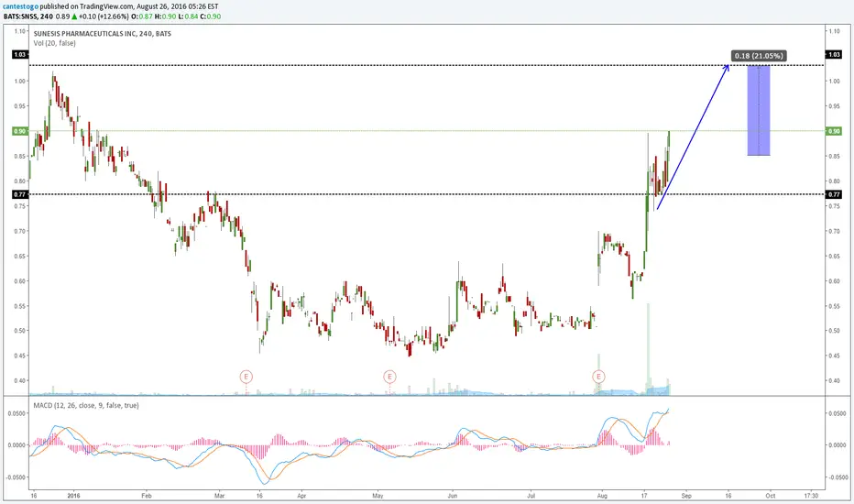The height and width of the screenshot is (504, 854).
Task: Click the earnings E marker near March
Action: pos(246,377)
